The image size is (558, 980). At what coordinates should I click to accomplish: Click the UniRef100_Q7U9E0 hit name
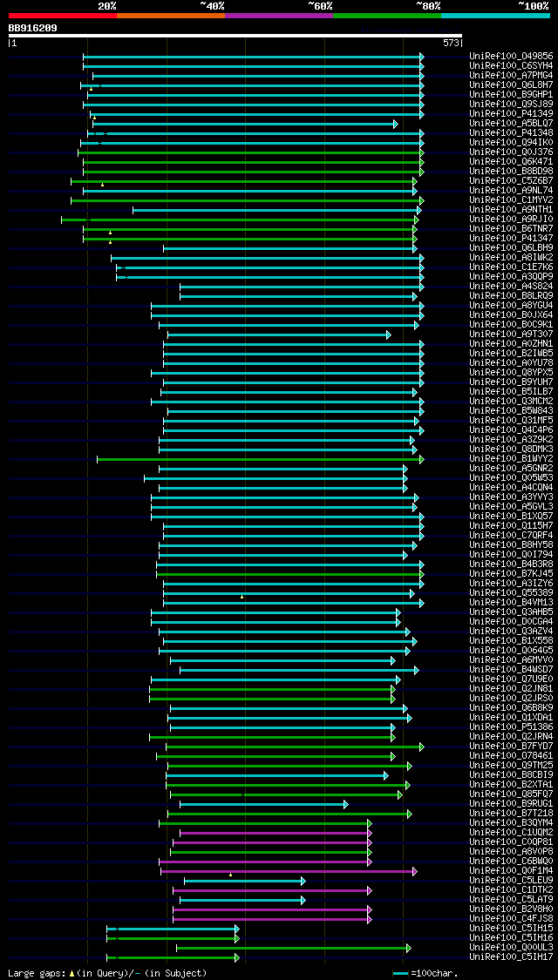(511, 680)
